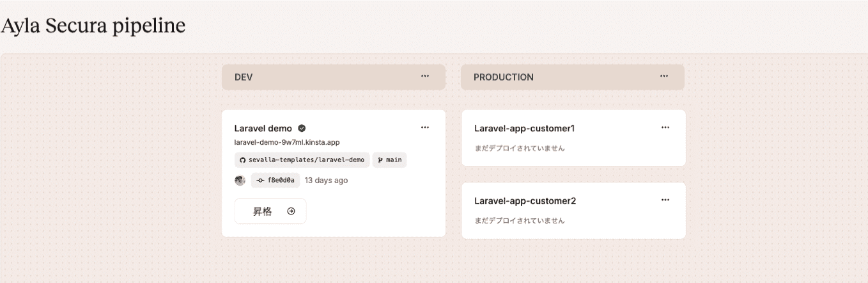Viewport: 868px width, 283px height.
Task: Open the PRODUCTION stage three-dot menu
Action: 664,76
